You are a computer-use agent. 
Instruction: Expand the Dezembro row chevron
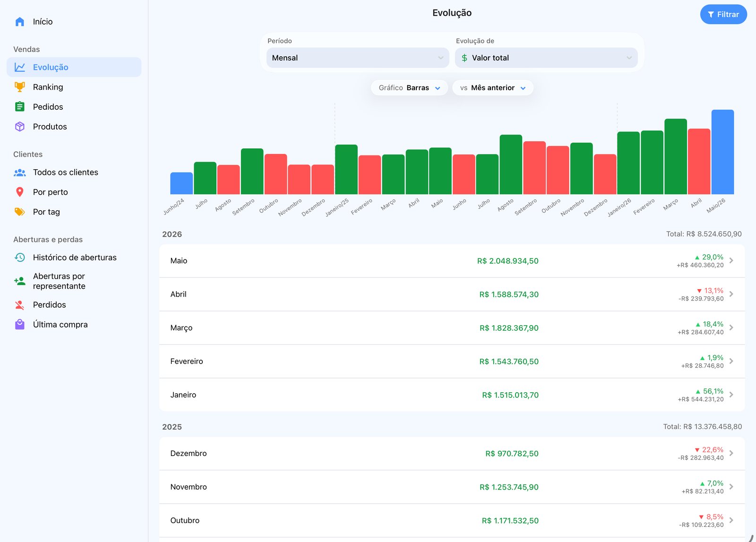click(x=731, y=454)
